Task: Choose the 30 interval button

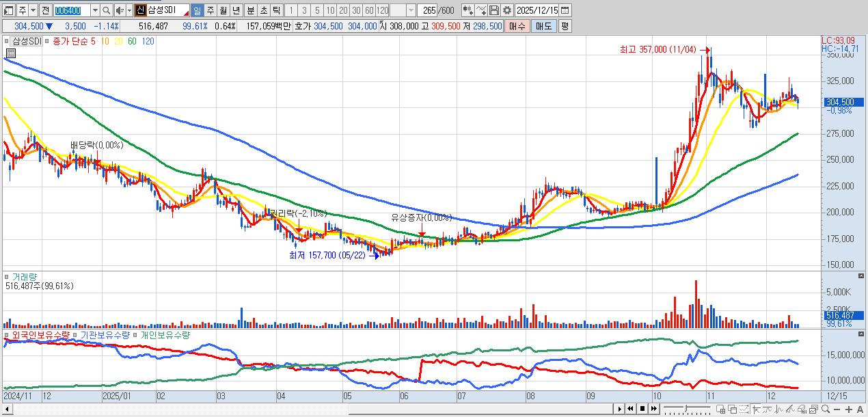Action: click(355, 10)
